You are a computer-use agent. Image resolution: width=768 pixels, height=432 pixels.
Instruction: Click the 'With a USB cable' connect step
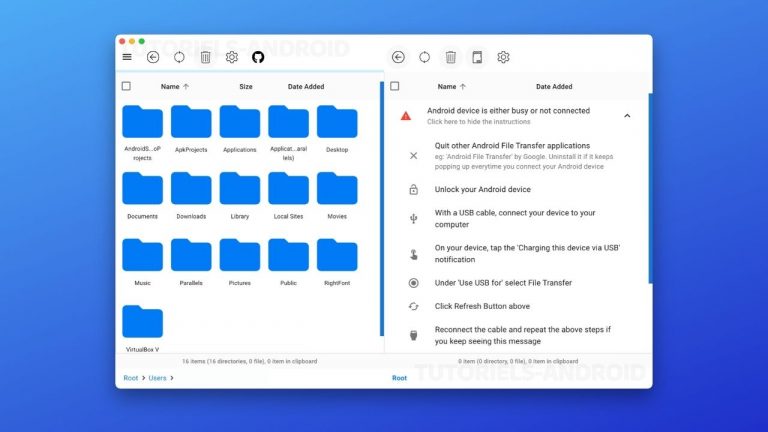point(515,218)
